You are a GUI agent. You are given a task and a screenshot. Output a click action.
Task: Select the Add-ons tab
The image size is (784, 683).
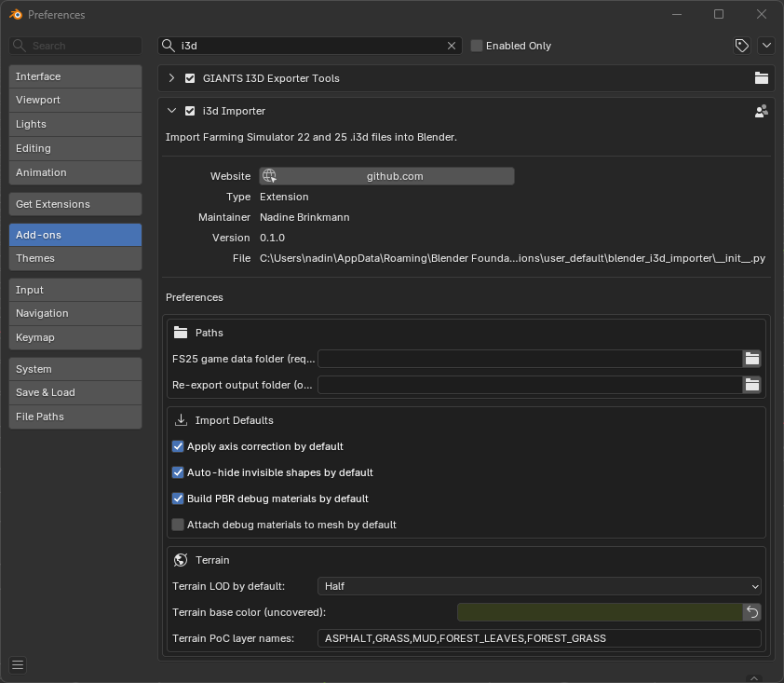tap(75, 235)
